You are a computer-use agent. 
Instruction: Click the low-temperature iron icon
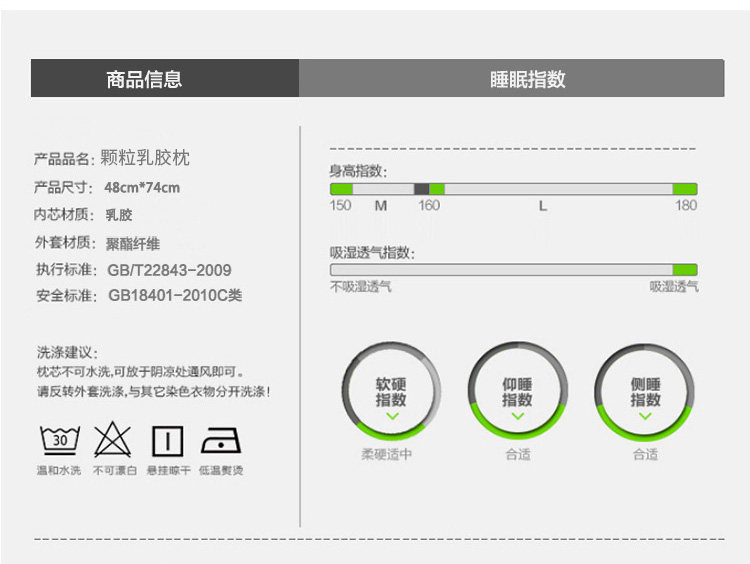point(221,441)
